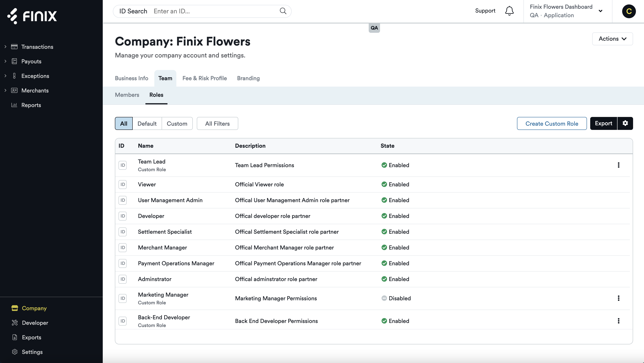
Task: Click the Finix logo
Action: [32, 16]
